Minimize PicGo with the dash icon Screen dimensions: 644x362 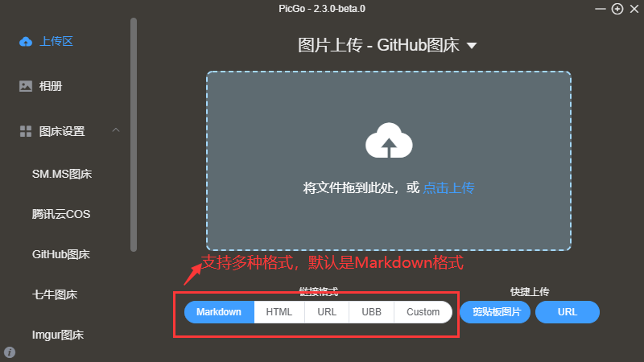coord(601,9)
